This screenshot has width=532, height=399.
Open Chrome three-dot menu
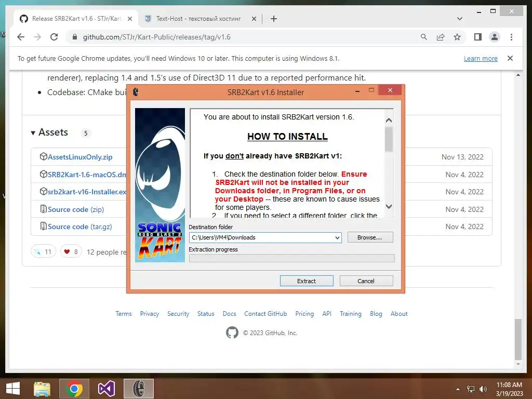[511, 37]
